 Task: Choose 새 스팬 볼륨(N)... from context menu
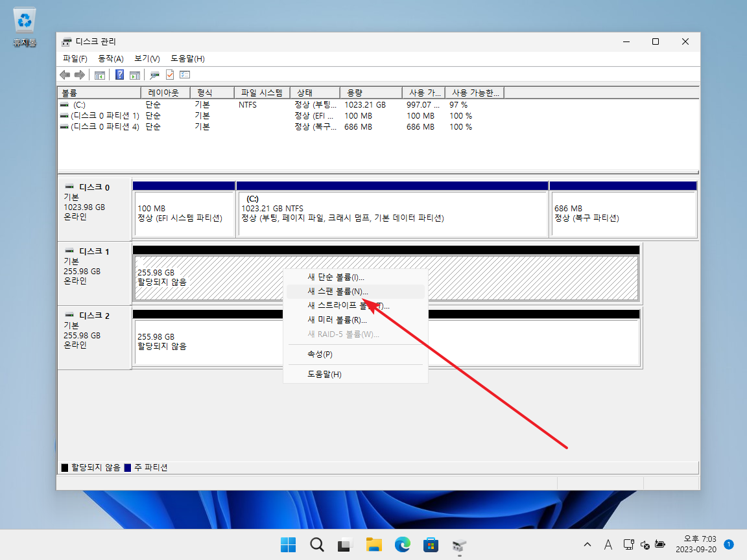355,292
